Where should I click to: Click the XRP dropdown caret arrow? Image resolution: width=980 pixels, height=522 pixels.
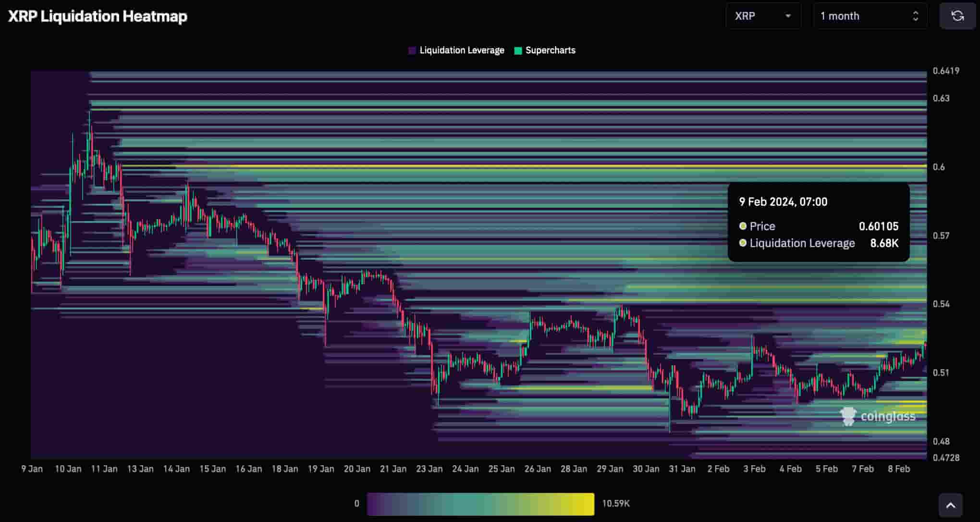pyautogui.click(x=788, y=16)
